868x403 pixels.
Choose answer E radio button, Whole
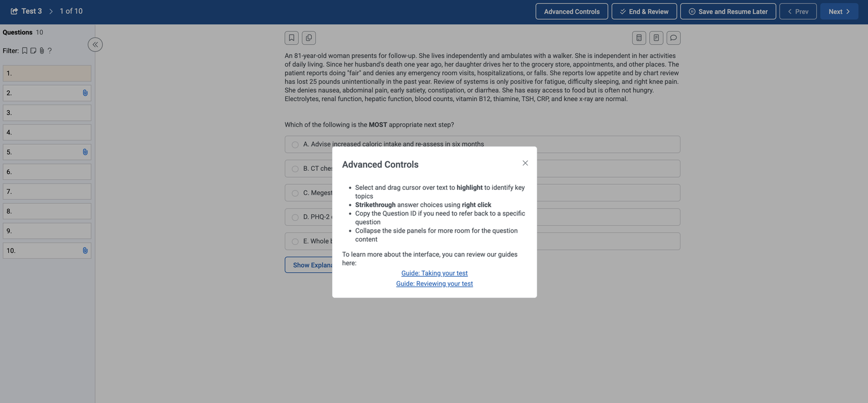[295, 242]
